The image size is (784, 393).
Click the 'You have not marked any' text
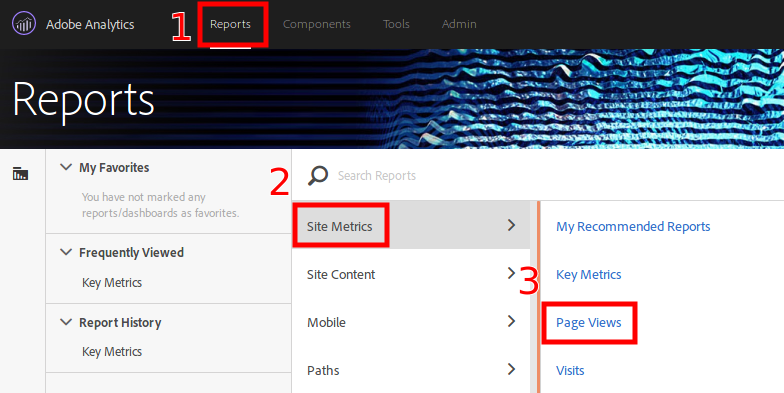point(144,197)
